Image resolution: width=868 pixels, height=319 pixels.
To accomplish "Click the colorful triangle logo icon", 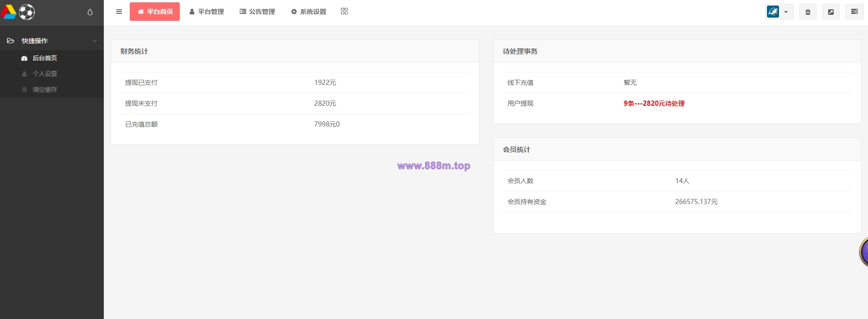I will [x=8, y=12].
